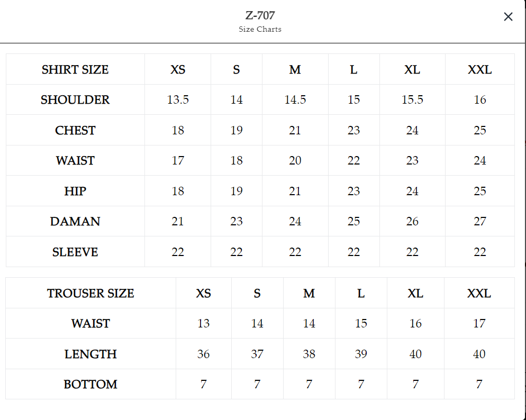Image resolution: width=526 pixels, height=420 pixels.
Task: Click the trouser length value 38 for M
Action: 309,354
